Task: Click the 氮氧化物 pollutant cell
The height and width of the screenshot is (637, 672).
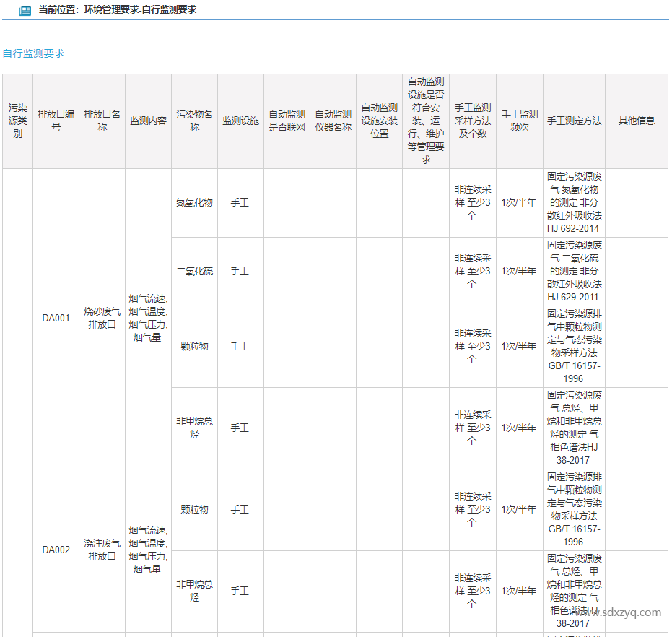Action: coord(194,203)
